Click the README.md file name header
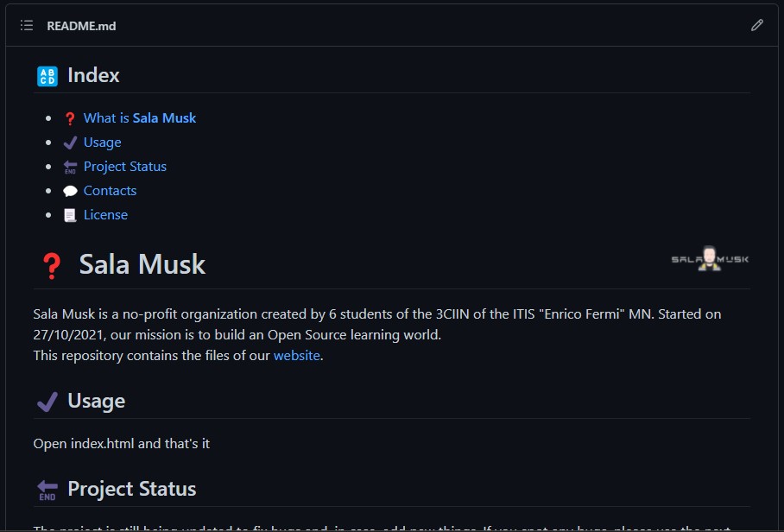 click(81, 26)
